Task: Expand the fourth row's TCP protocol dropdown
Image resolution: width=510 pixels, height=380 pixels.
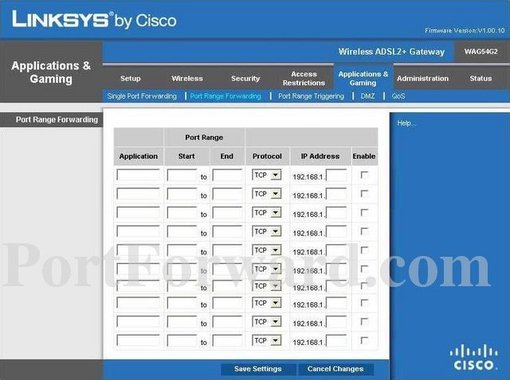Action: tap(267, 231)
